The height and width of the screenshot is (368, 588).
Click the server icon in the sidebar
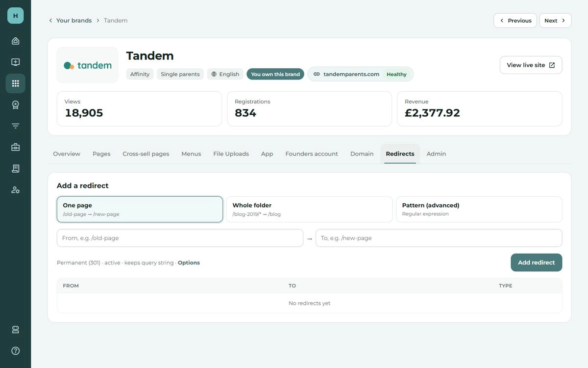coord(15,330)
